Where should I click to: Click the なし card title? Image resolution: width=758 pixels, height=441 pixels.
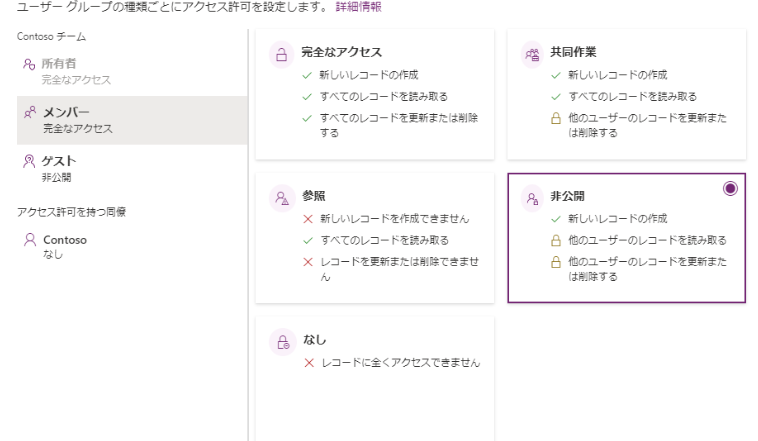(314, 340)
